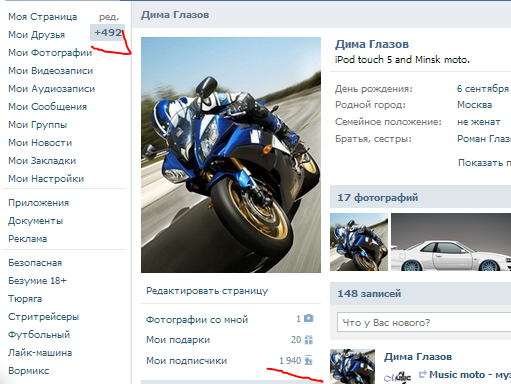Launch Безумие 18+ app
Screen dimensions: 511x384
(x=37, y=281)
